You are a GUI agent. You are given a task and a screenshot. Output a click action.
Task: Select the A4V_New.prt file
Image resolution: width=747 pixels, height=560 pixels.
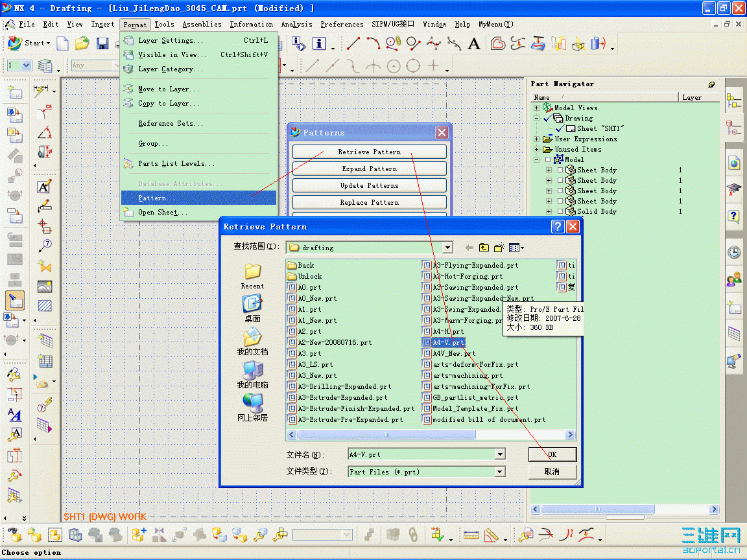449,354
